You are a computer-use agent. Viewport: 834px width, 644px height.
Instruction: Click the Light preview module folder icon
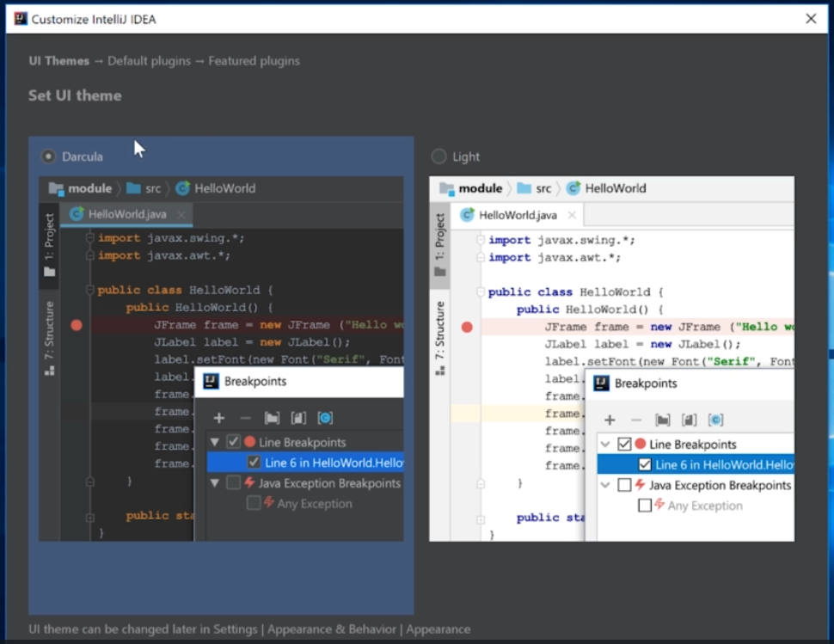point(447,188)
